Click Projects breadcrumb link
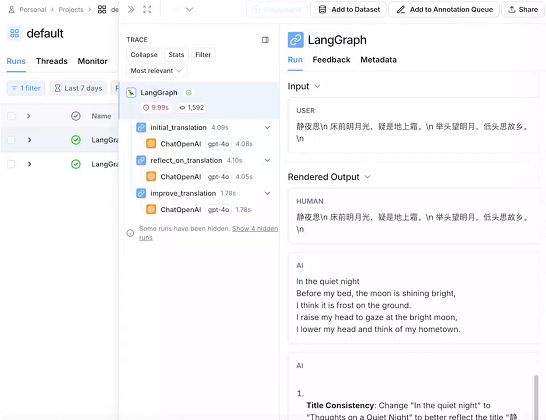The image size is (546, 420). pyautogui.click(x=71, y=9)
